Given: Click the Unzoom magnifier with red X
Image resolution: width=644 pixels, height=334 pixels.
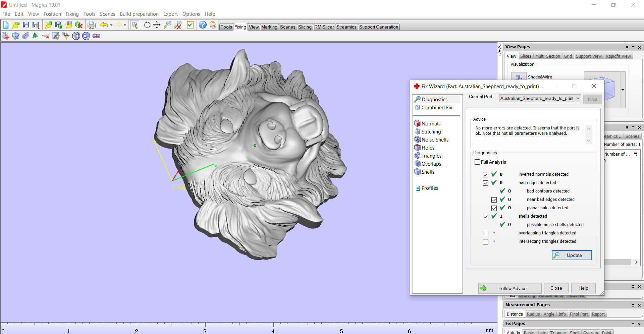Looking at the screenshot, I should tap(178, 25).
